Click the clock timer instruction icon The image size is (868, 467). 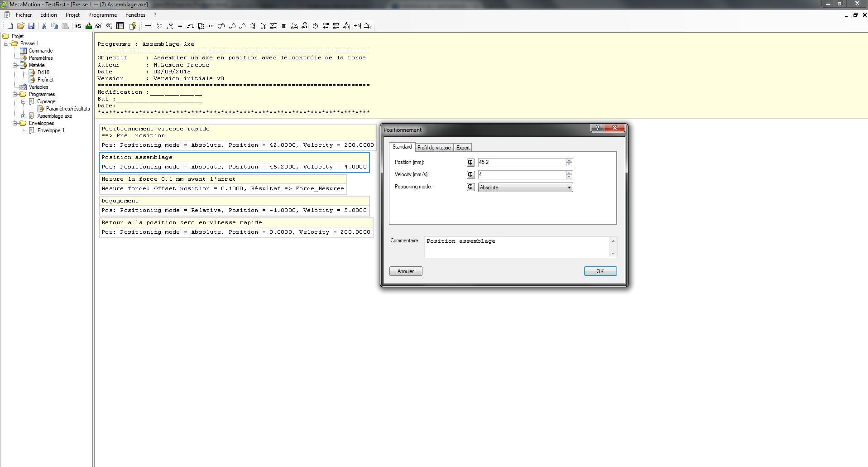tap(316, 26)
